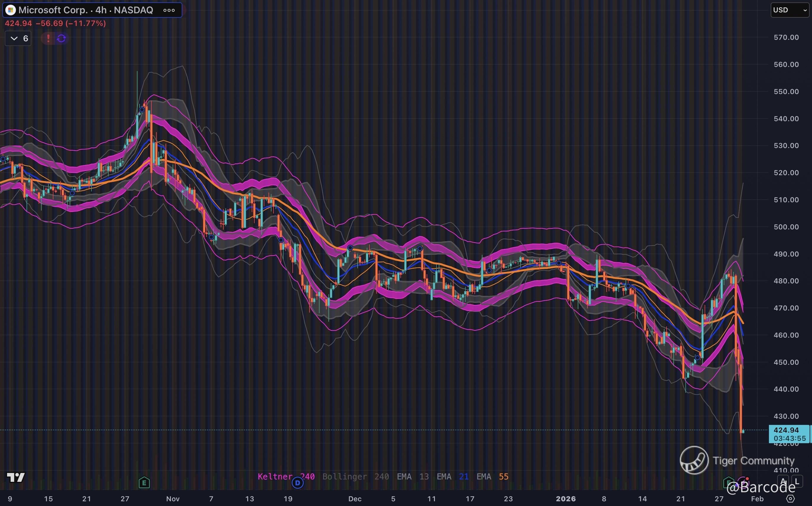
Task: Click the TradingView logo at bottom left
Action: coord(16,477)
